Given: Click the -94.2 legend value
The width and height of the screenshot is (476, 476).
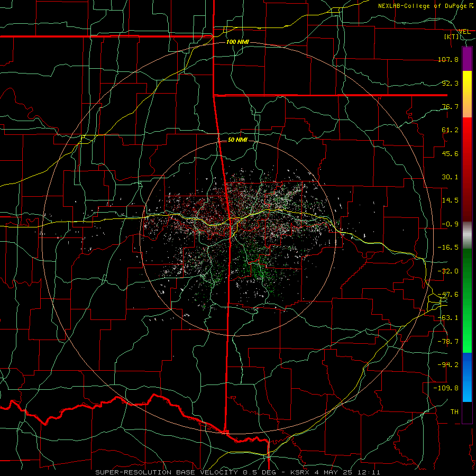Looking at the screenshot, I should [448, 365].
